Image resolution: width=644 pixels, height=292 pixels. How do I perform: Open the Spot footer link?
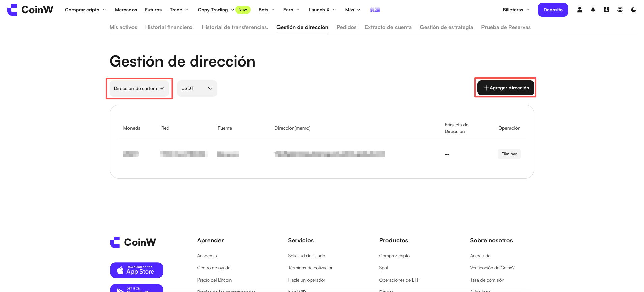point(384,268)
